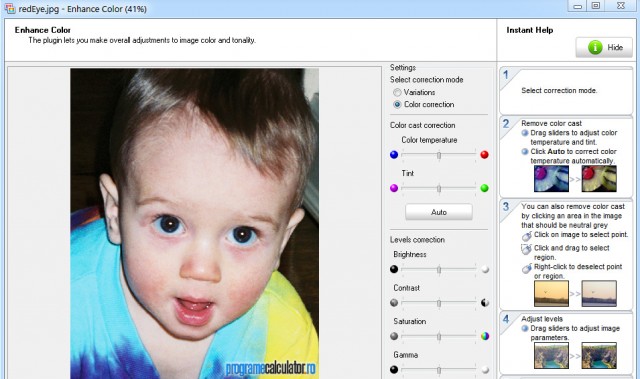Select the Color correction radio button

point(397,104)
